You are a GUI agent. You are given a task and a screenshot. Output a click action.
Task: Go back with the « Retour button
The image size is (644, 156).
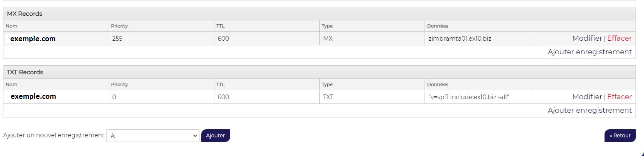[x=620, y=136]
